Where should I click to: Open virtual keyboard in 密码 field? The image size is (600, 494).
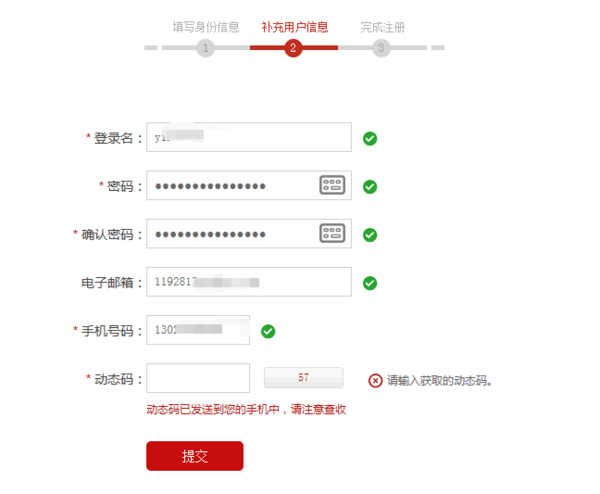[x=332, y=185]
